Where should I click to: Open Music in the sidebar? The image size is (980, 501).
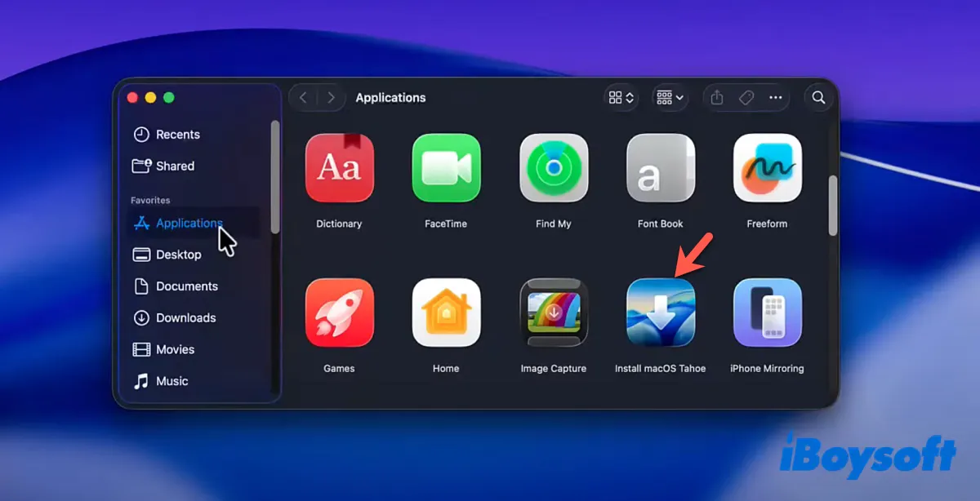(x=194, y=381)
